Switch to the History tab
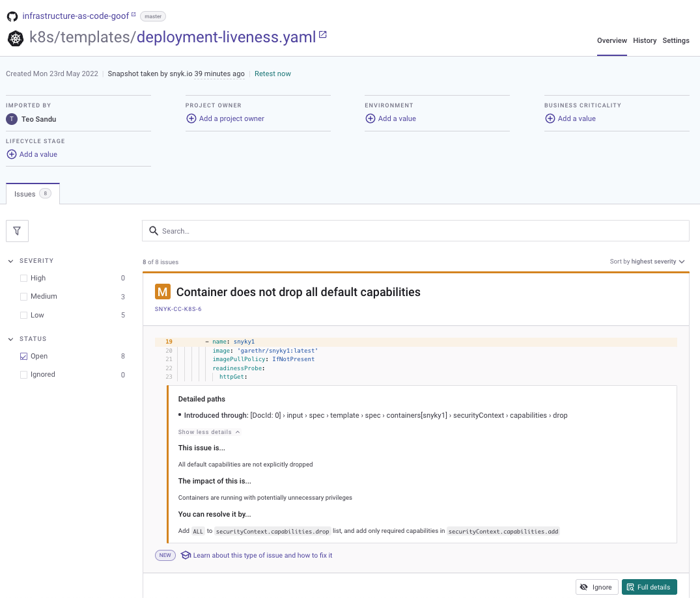The height and width of the screenshot is (598, 700). [x=645, y=40]
